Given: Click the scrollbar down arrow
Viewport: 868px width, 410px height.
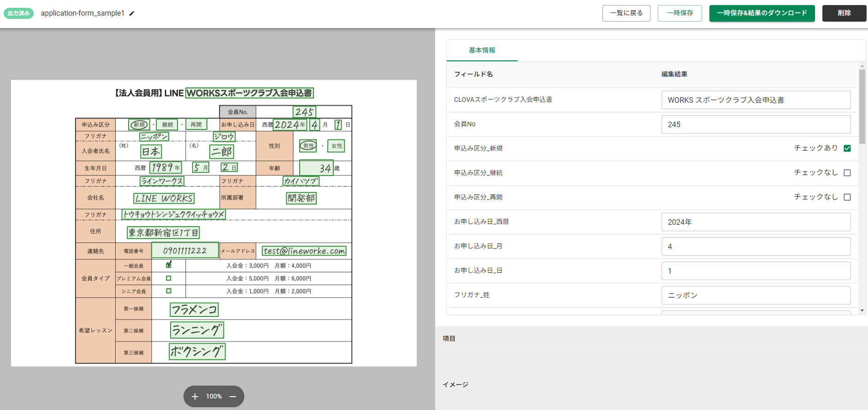Looking at the screenshot, I should pyautogui.click(x=862, y=311).
